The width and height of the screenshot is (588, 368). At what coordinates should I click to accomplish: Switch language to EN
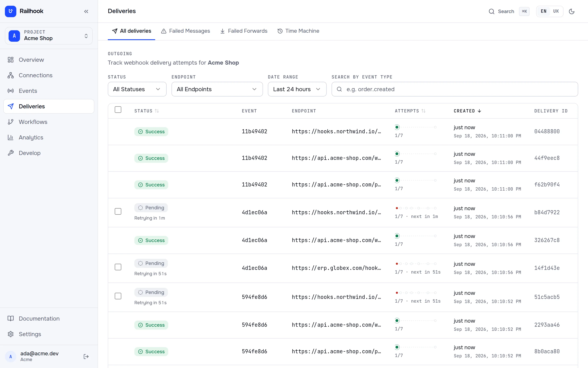543,11
